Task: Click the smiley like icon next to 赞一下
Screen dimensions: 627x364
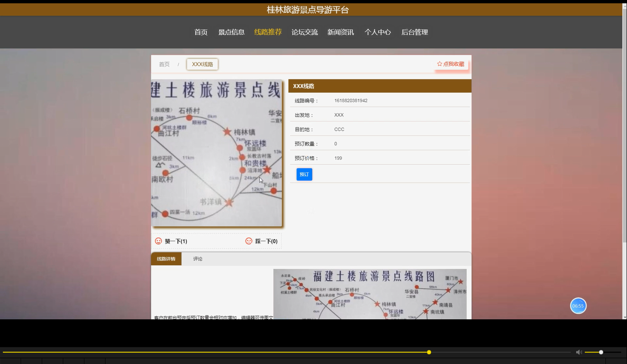Action: pos(158,241)
